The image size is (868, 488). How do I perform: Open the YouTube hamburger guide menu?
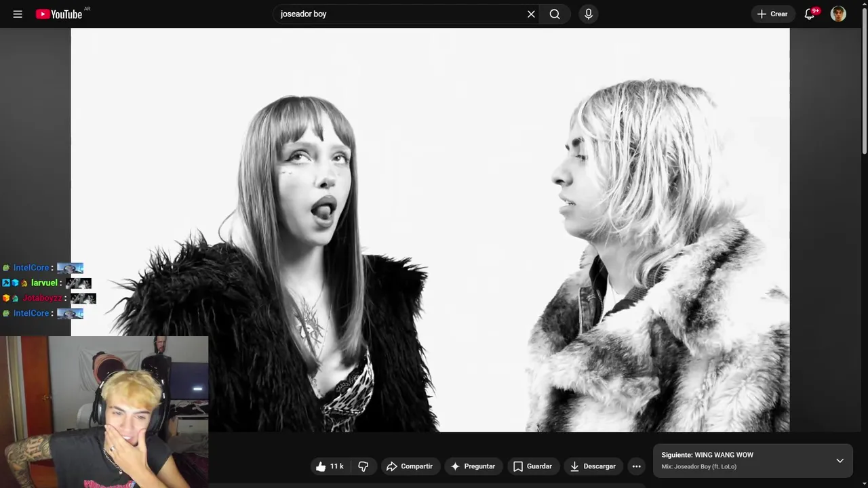[18, 14]
